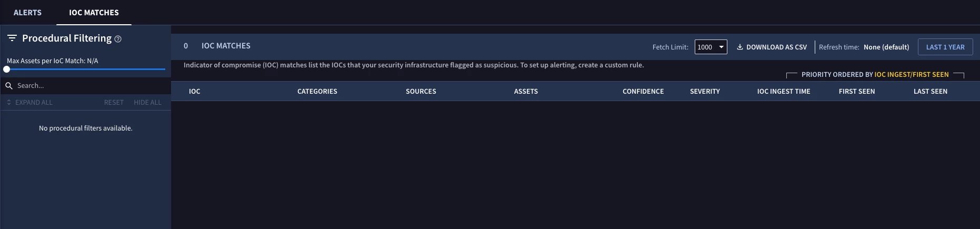Open the Last 1 Year time range
980x229 pixels.
[945, 47]
